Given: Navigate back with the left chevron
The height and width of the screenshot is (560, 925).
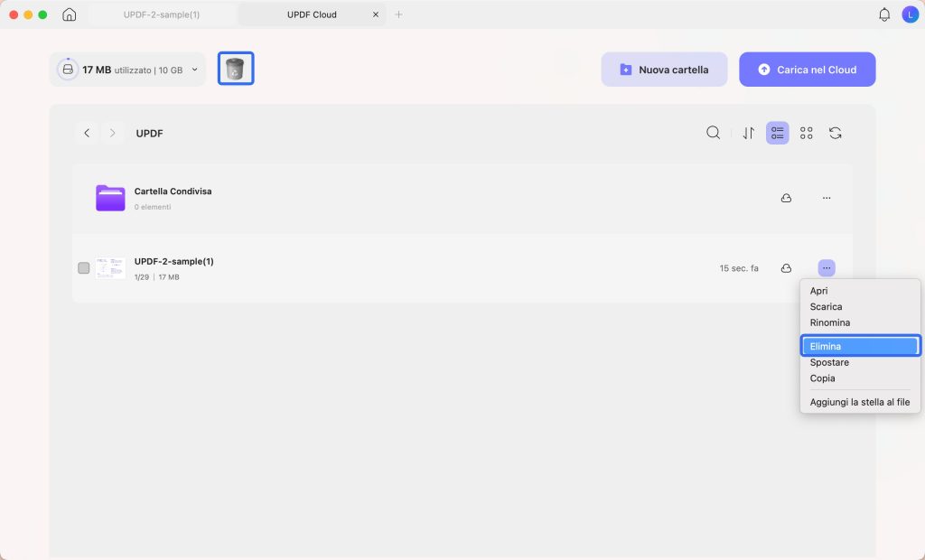Looking at the screenshot, I should point(87,133).
